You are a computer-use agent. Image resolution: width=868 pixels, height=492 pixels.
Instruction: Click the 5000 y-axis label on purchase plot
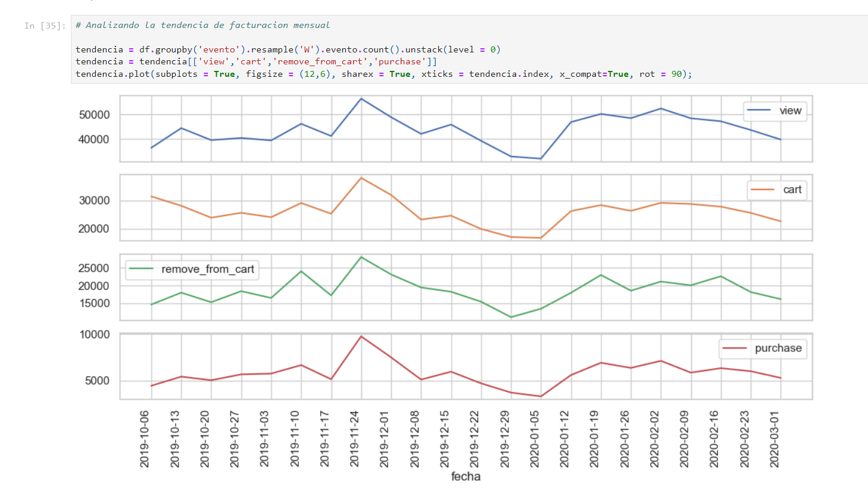pyautogui.click(x=97, y=381)
